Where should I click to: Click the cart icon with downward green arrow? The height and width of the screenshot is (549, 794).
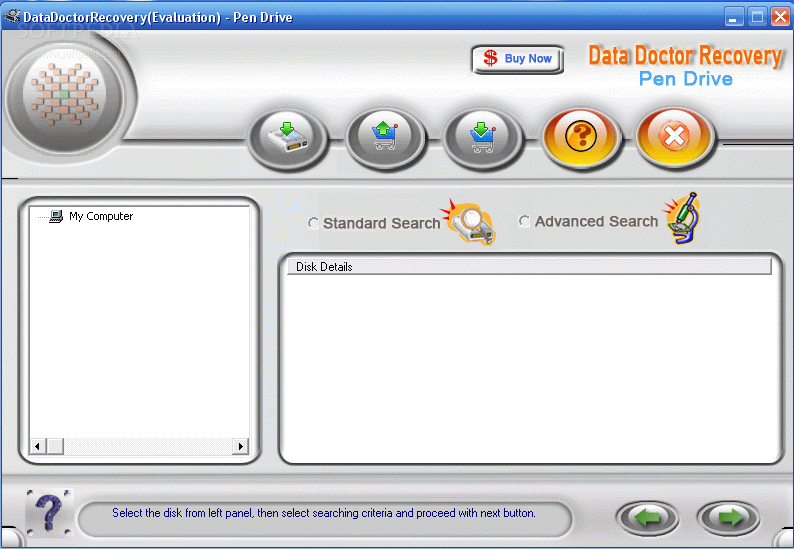[x=483, y=137]
